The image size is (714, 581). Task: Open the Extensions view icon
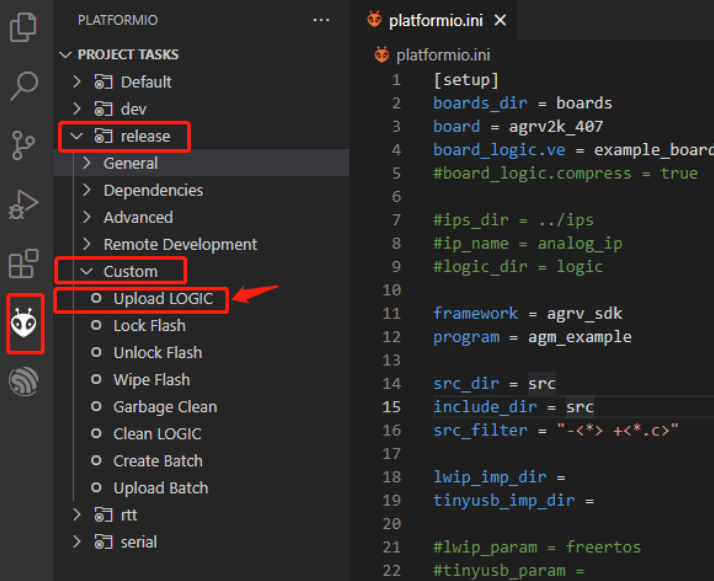coord(24,263)
